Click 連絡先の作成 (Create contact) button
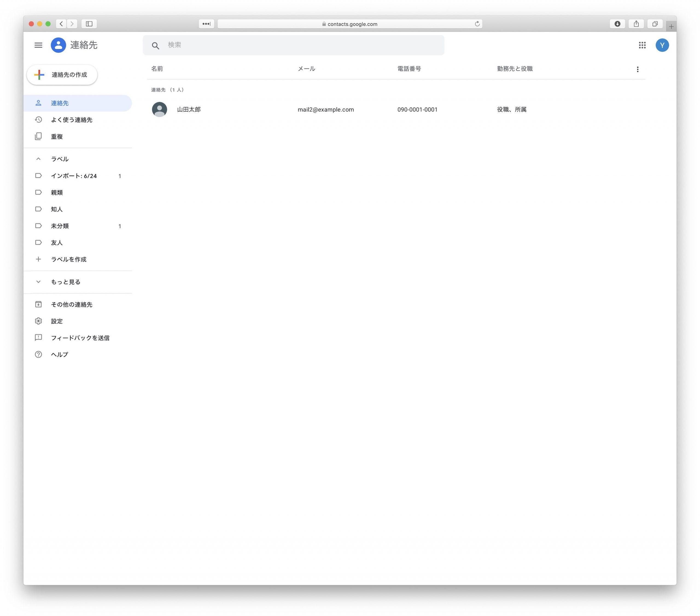Image resolution: width=700 pixels, height=616 pixels. (x=62, y=75)
